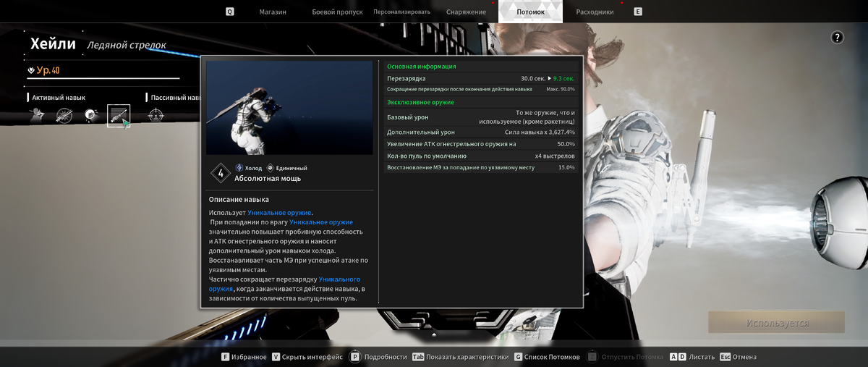This screenshot has width=868, height=367.
Task: Click the Восстановление МЭ row
Action: [x=481, y=167]
